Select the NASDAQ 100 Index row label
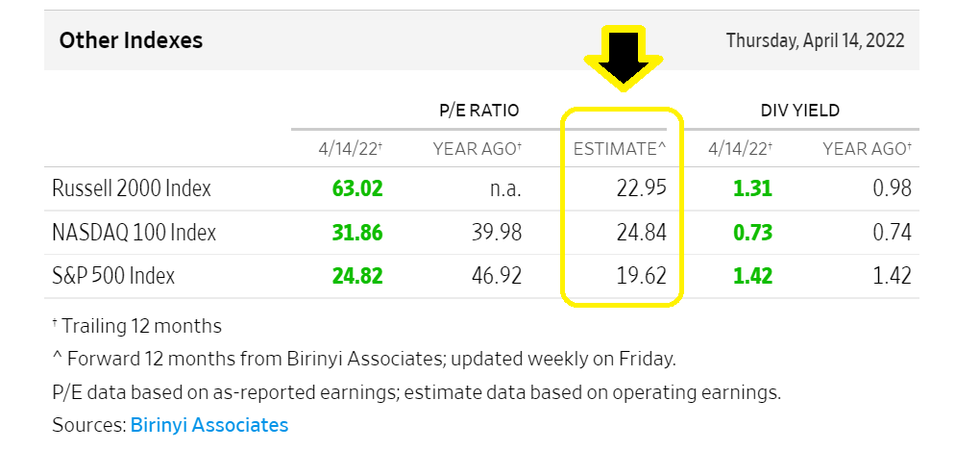Screen dimensions: 980x450 [135, 232]
